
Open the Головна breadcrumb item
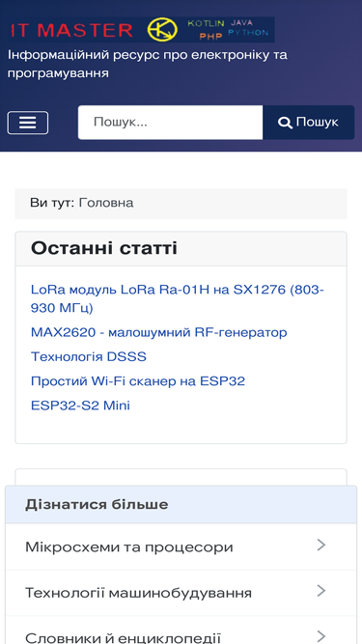click(x=106, y=203)
